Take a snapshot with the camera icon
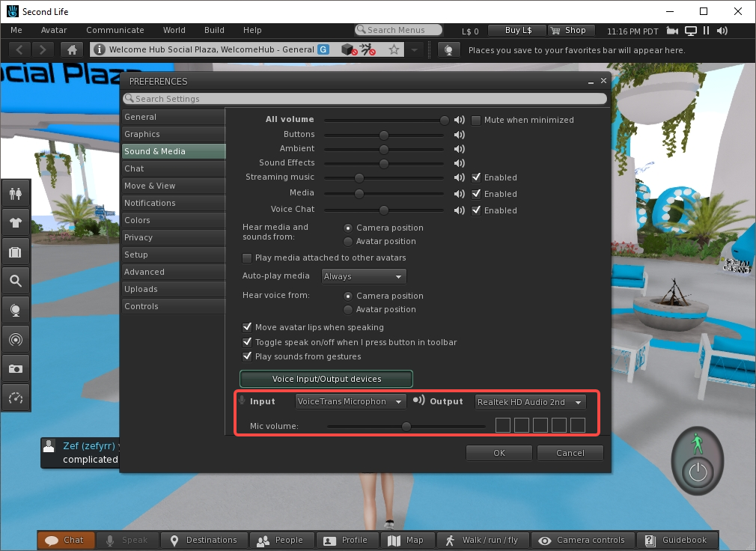Image resolution: width=756 pixels, height=551 pixels. pos(16,368)
